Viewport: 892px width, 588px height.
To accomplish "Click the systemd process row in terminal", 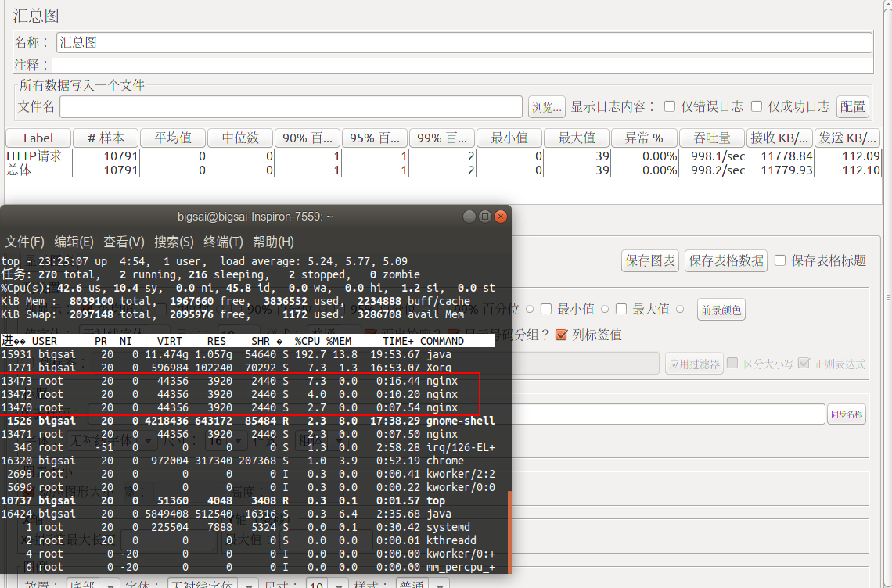I will point(248,527).
